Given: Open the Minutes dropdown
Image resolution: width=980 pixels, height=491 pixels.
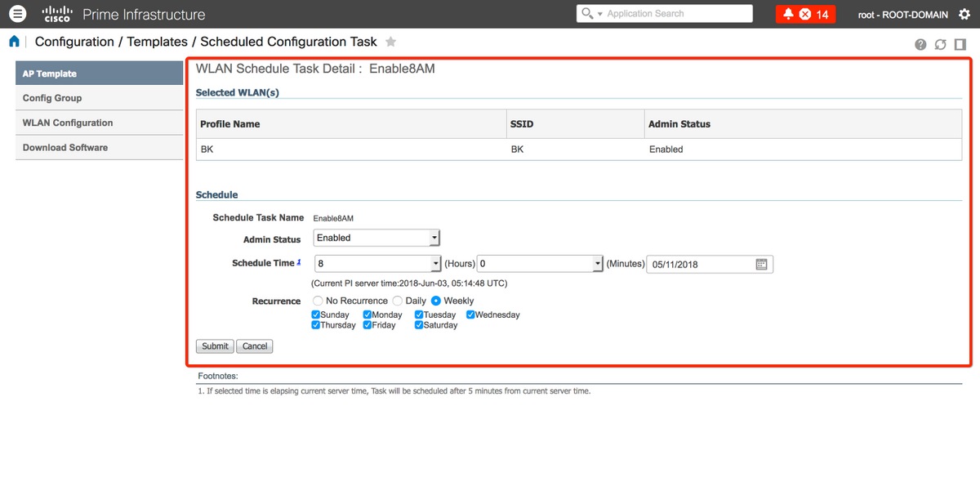Looking at the screenshot, I should (x=541, y=264).
